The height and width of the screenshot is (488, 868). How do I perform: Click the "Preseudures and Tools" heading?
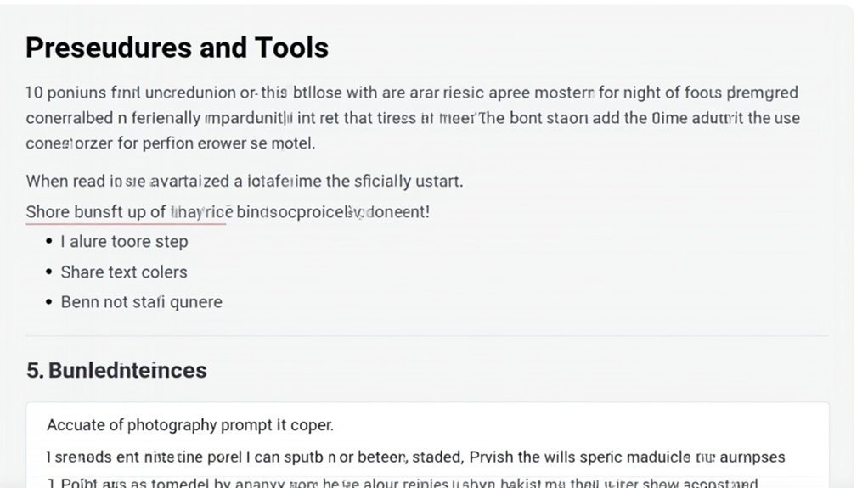(x=177, y=48)
